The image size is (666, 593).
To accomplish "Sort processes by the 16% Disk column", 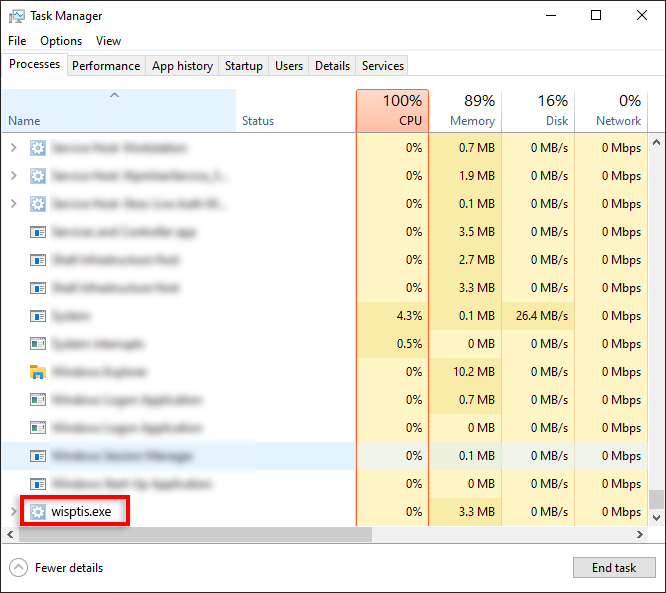I will (x=538, y=111).
